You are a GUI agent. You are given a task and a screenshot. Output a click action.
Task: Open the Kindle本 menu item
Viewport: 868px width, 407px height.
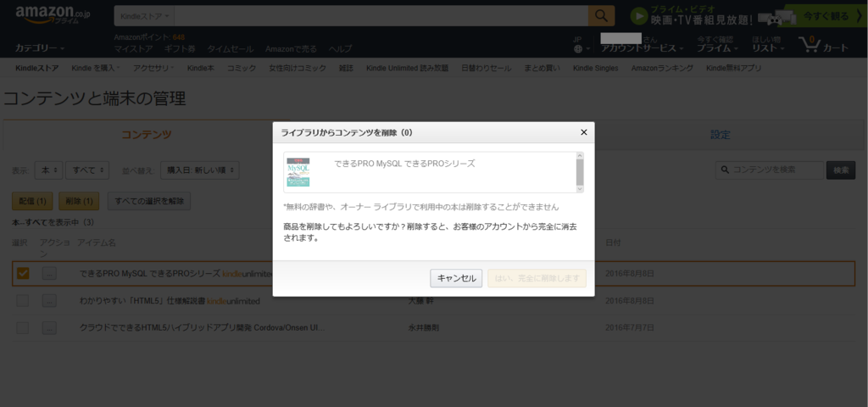point(200,68)
